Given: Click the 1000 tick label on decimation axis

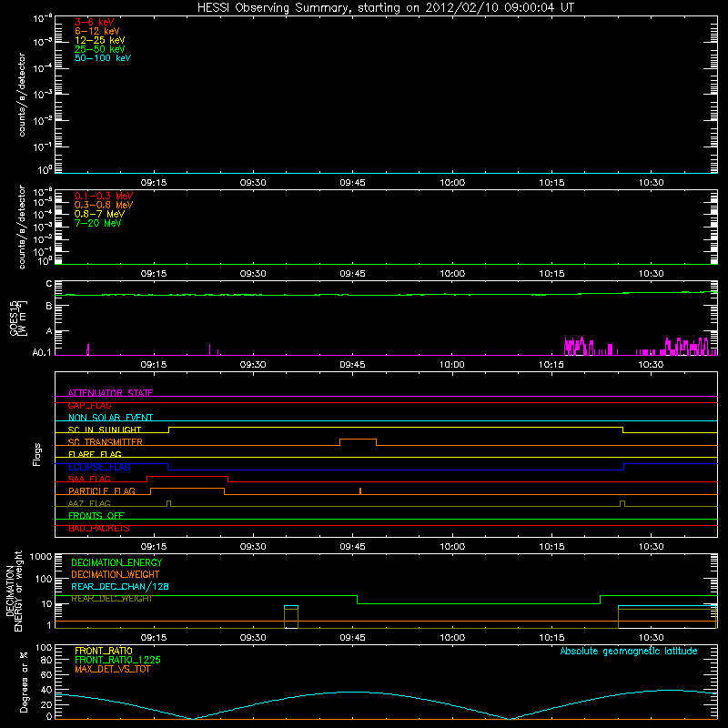Looking at the screenshot, I should (x=41, y=557).
